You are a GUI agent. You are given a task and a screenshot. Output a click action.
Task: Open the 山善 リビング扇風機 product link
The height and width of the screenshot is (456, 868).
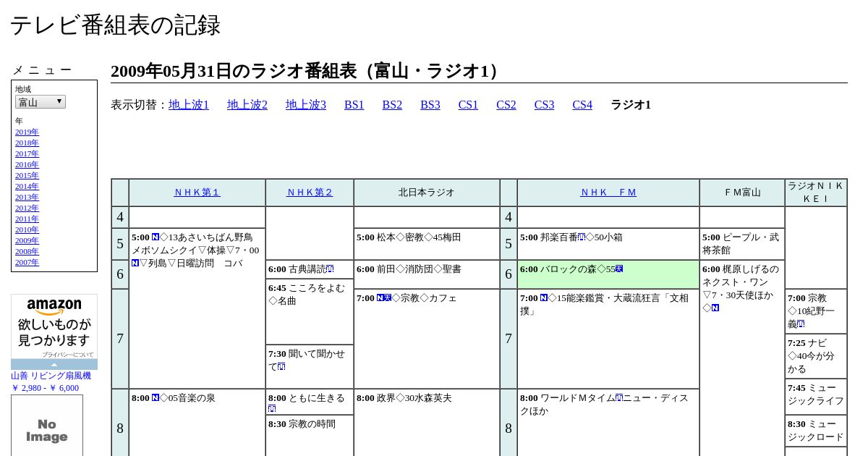point(51,376)
